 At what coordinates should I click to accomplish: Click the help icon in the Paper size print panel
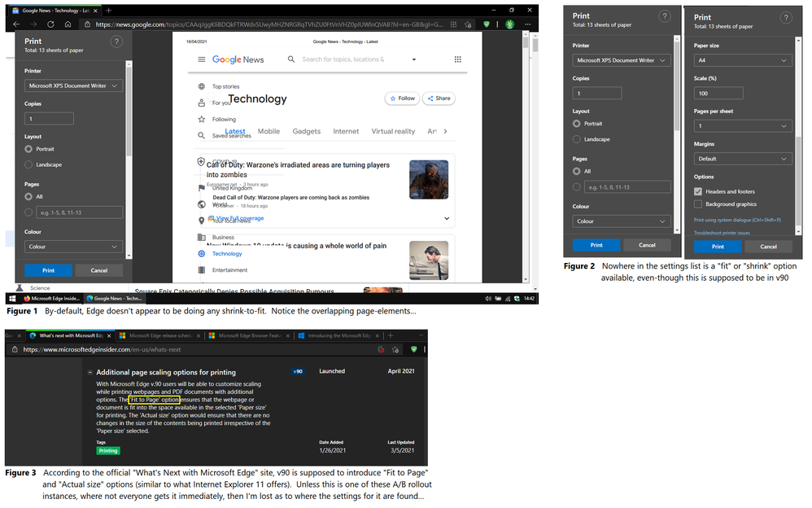(786, 18)
